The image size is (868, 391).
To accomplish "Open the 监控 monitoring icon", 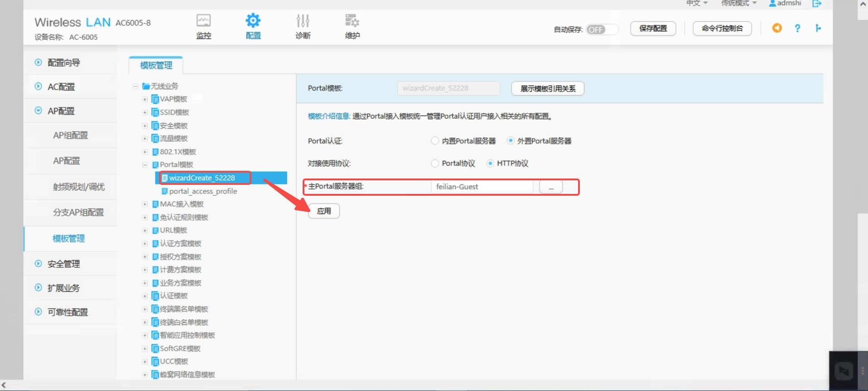I will point(203,20).
